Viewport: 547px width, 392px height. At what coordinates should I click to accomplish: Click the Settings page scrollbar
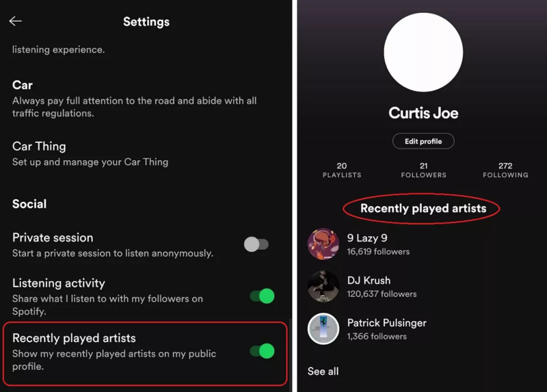click(289, 354)
